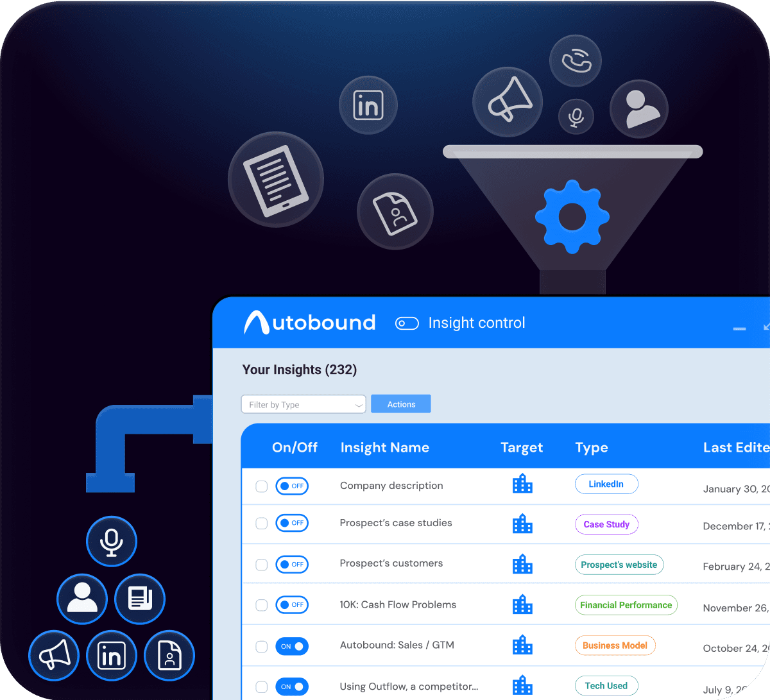Click the small microphone icon near the funnel
The height and width of the screenshot is (700, 770).
click(x=576, y=117)
